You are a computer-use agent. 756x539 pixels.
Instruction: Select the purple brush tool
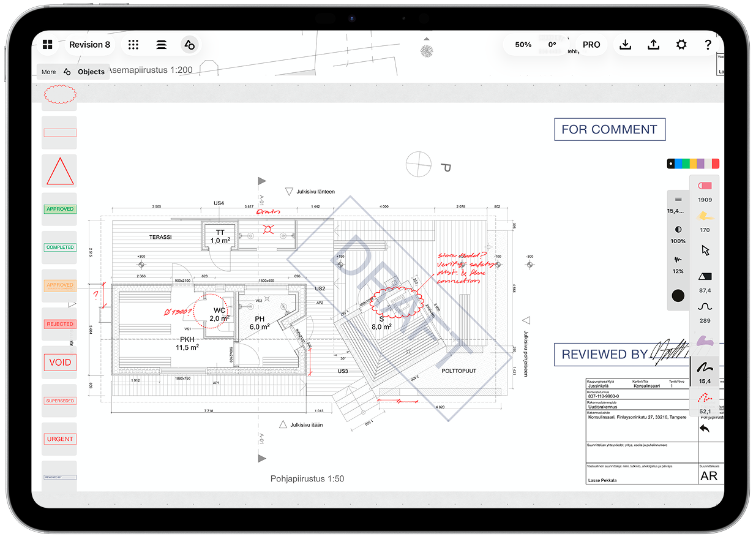tap(705, 341)
